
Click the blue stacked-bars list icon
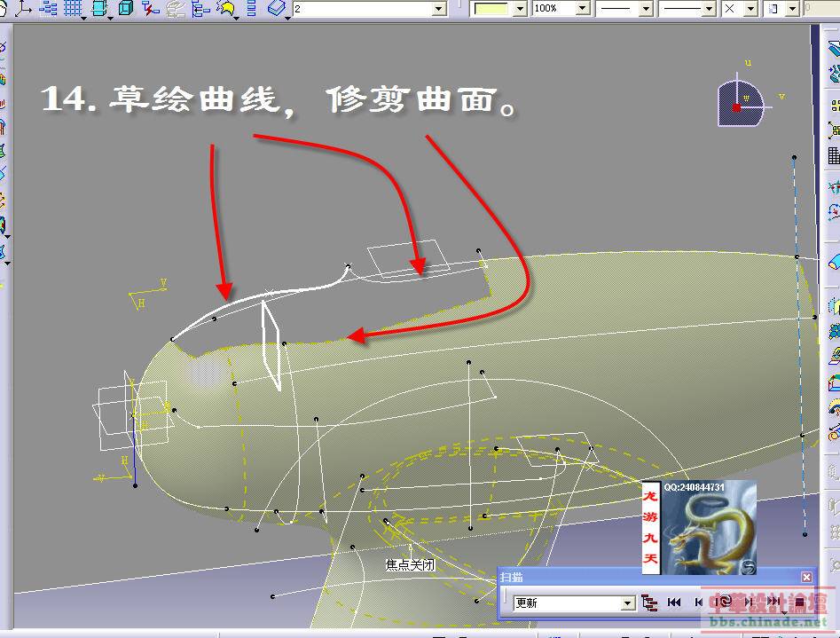[251, 8]
